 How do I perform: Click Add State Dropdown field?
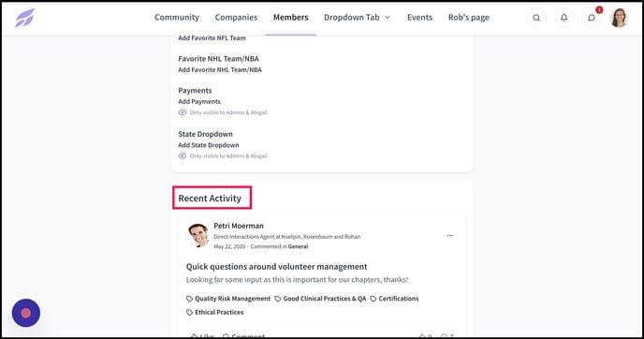tap(209, 145)
